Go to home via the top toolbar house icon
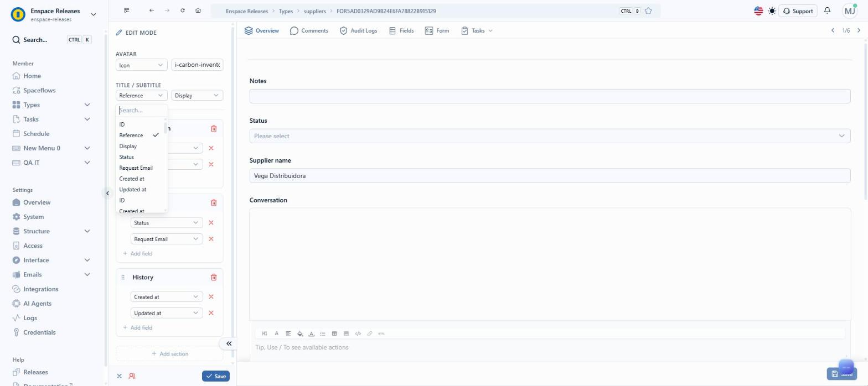Image resolution: width=868 pixels, height=386 pixels. pyautogui.click(x=198, y=11)
